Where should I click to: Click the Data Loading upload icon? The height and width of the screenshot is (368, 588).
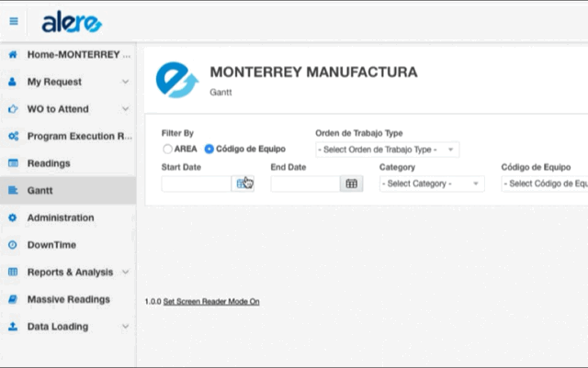(13, 327)
